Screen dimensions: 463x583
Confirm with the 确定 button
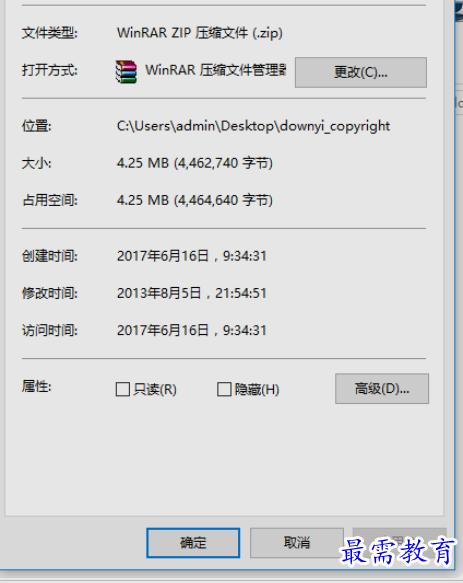click(193, 543)
